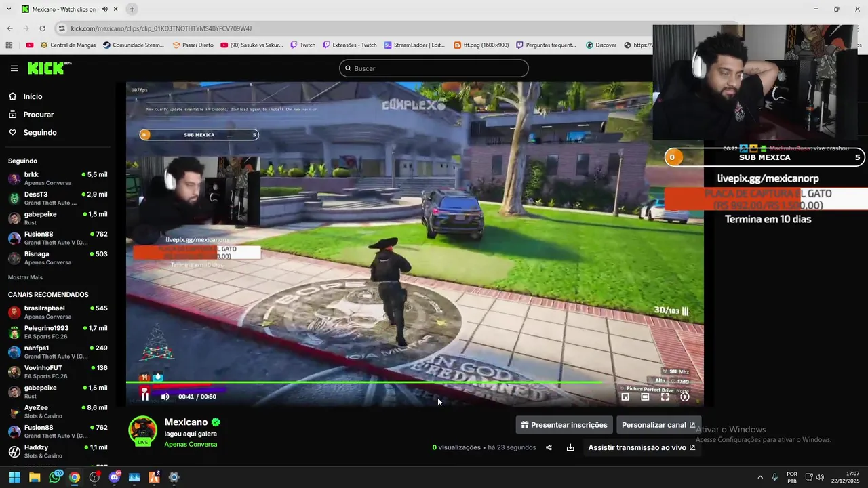Image resolution: width=868 pixels, height=488 pixels.
Task: Open player settings icon
Action: click(685, 396)
